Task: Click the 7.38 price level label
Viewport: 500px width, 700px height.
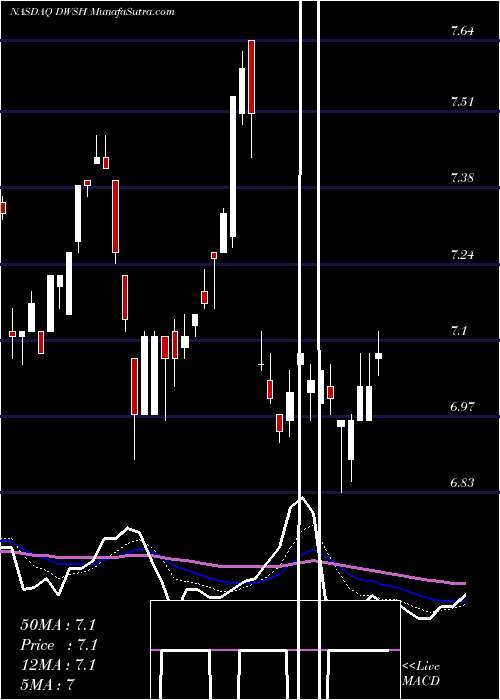Action: [x=462, y=178]
